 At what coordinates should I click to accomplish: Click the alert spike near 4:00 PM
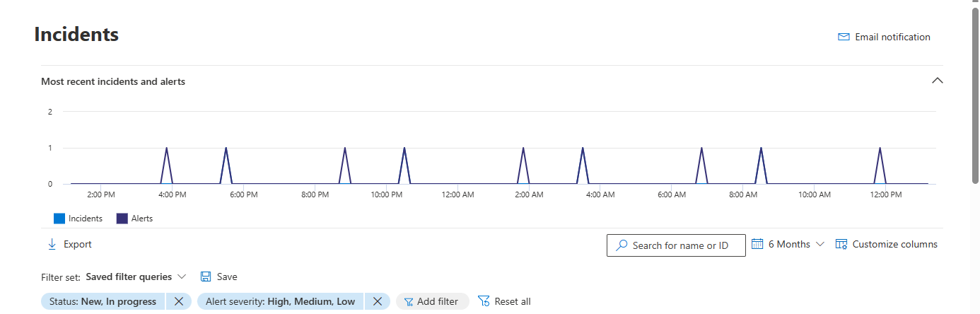click(x=166, y=164)
